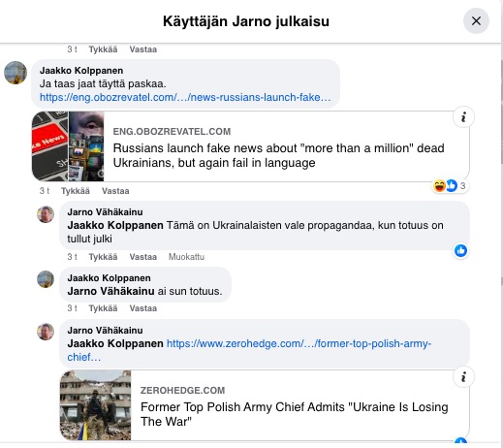
Task: Open Jaakko Kolppanen's avatar on 'ai sun totuus' reply
Action: pos(46,279)
